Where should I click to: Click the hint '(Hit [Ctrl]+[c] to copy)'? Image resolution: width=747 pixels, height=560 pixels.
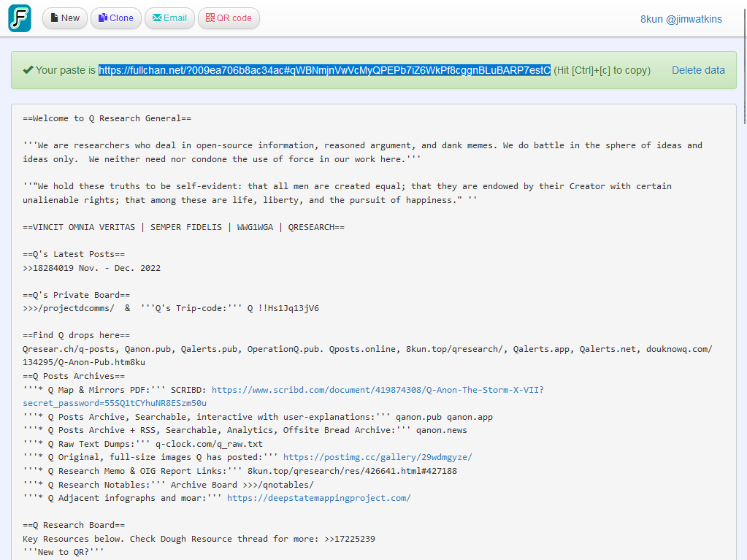point(602,71)
